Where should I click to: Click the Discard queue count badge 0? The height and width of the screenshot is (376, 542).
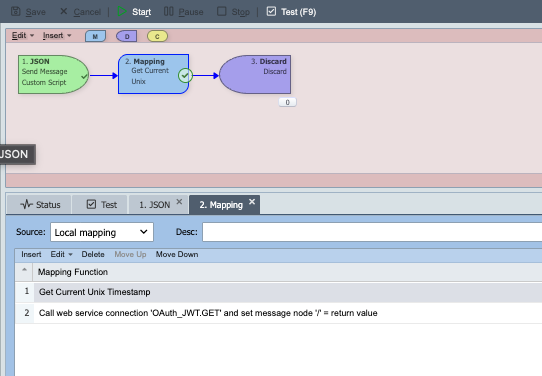point(287,102)
